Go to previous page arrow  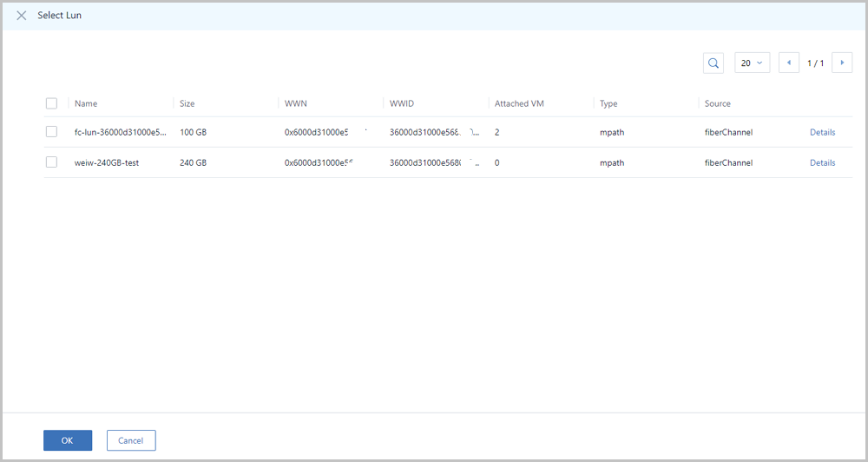coord(789,63)
